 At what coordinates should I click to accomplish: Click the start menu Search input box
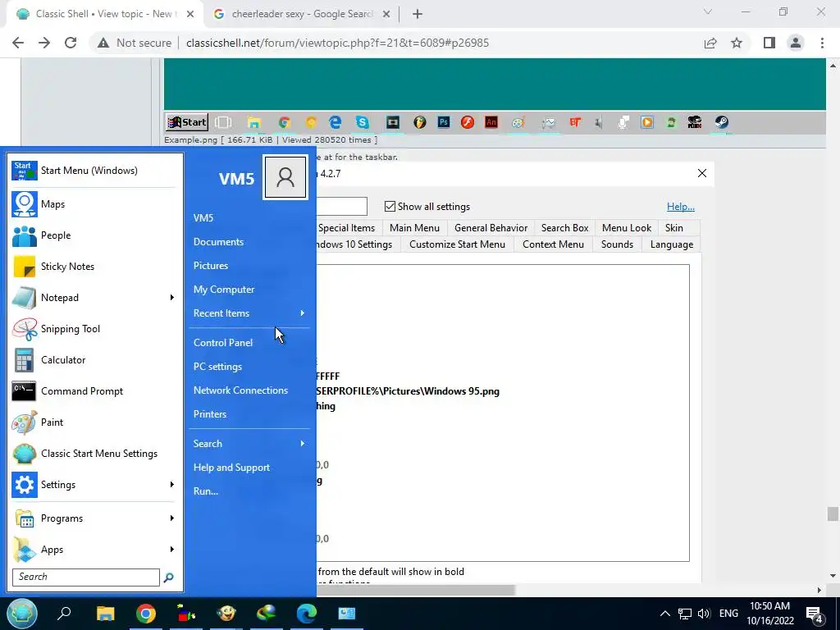point(85,577)
